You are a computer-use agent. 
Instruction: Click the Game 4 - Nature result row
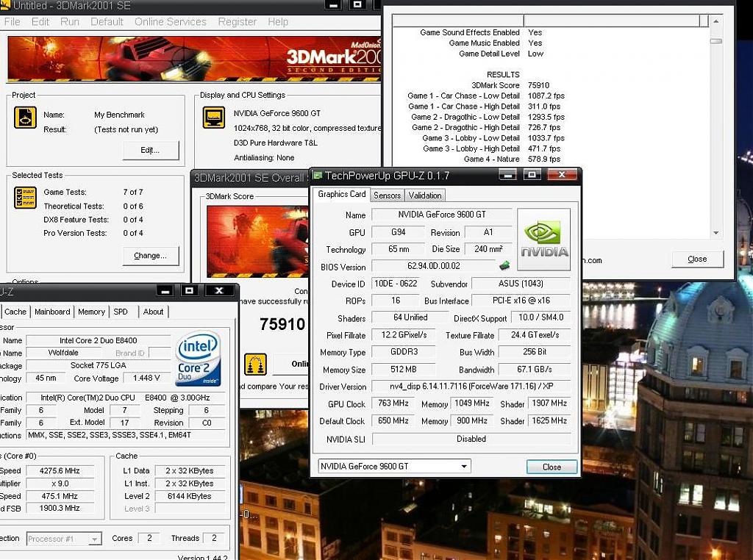click(x=512, y=159)
